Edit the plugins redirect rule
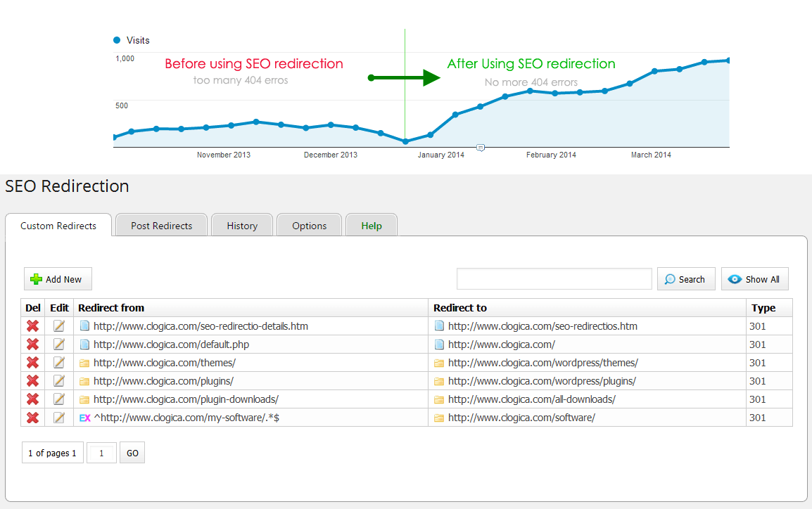812x509 pixels. [60, 381]
